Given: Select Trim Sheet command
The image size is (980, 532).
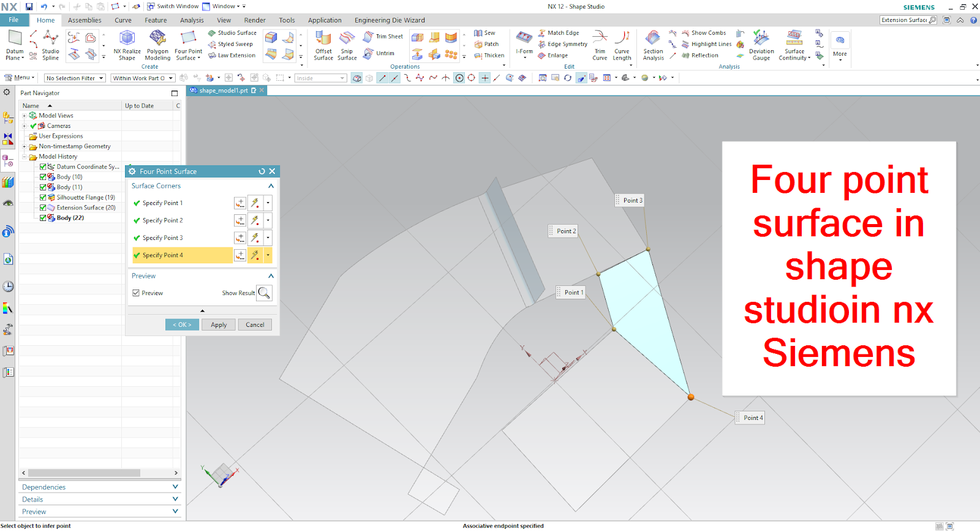Looking at the screenshot, I should (383, 37).
